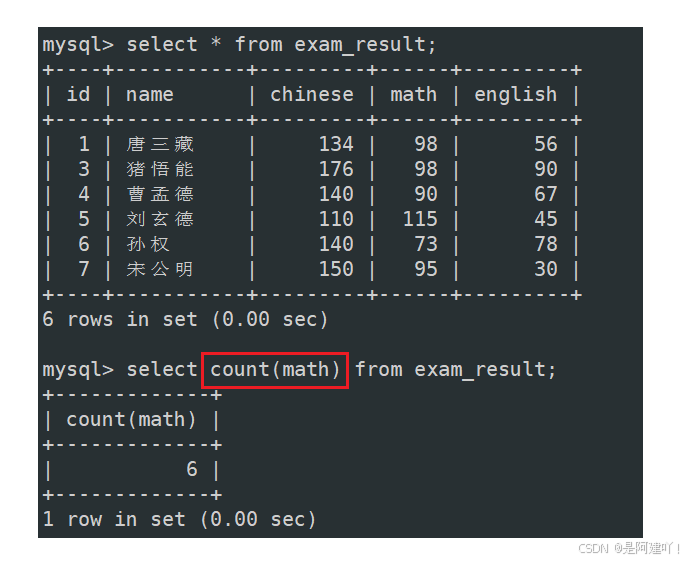Select the math score 73
Image resolution: width=686 pixels, height=562 pixels.
426,244
